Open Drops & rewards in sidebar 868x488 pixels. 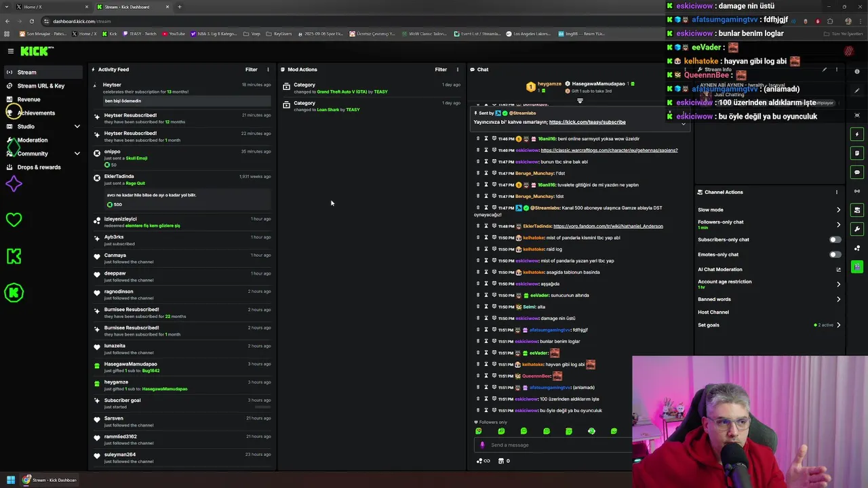(42, 167)
